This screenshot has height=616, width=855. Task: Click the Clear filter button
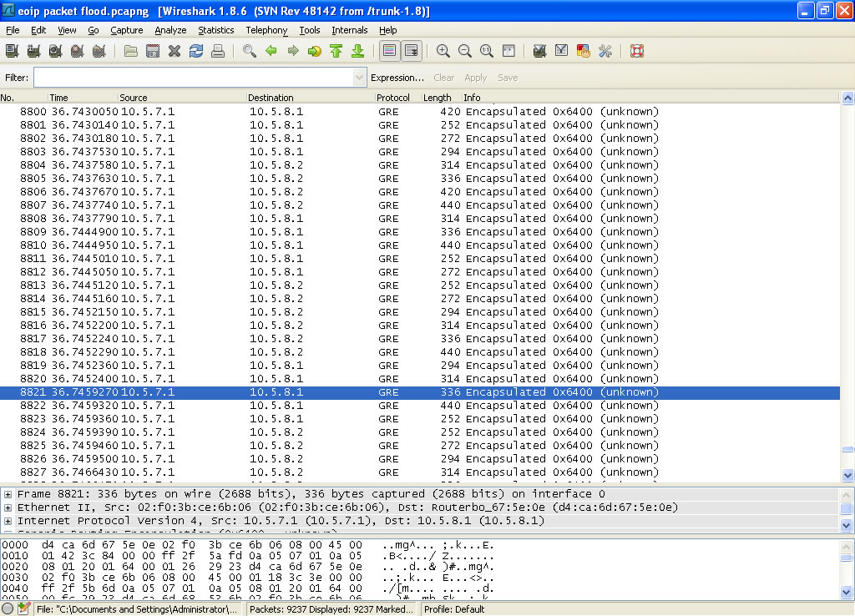[x=444, y=78]
